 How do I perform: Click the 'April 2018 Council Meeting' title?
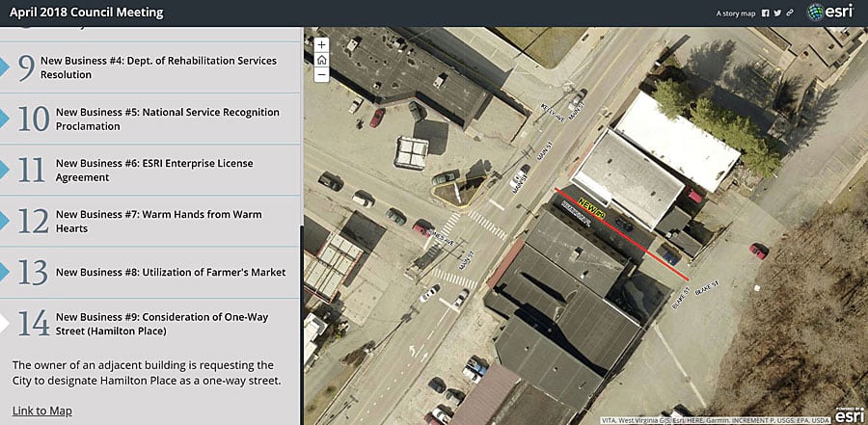pos(87,13)
